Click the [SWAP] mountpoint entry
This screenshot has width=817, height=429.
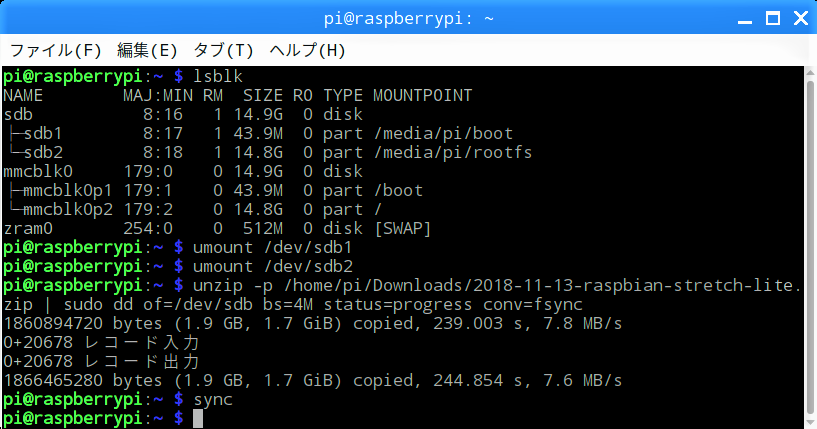click(x=403, y=229)
